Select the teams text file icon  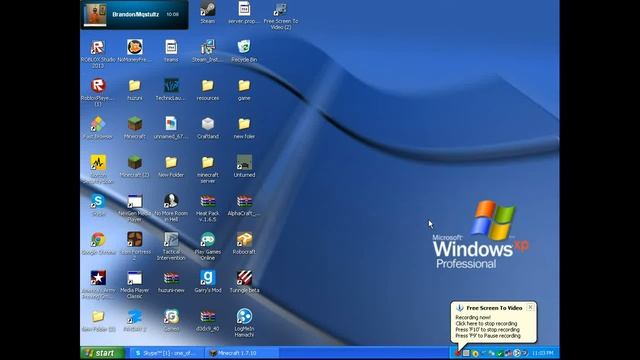[x=171, y=51]
